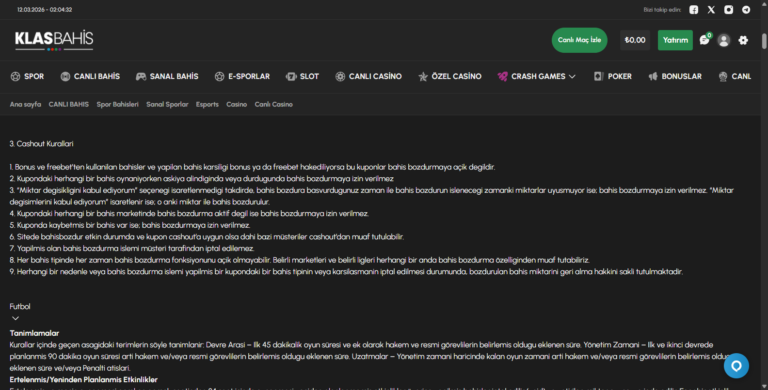
Task: Click rule 7 'Yapilmis olan bahis bozdurma' line
Action: 132,248
